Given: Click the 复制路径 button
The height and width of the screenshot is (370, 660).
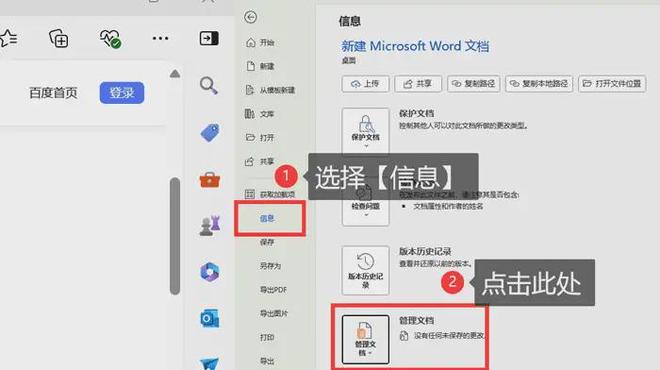Looking at the screenshot, I should pos(474,84).
